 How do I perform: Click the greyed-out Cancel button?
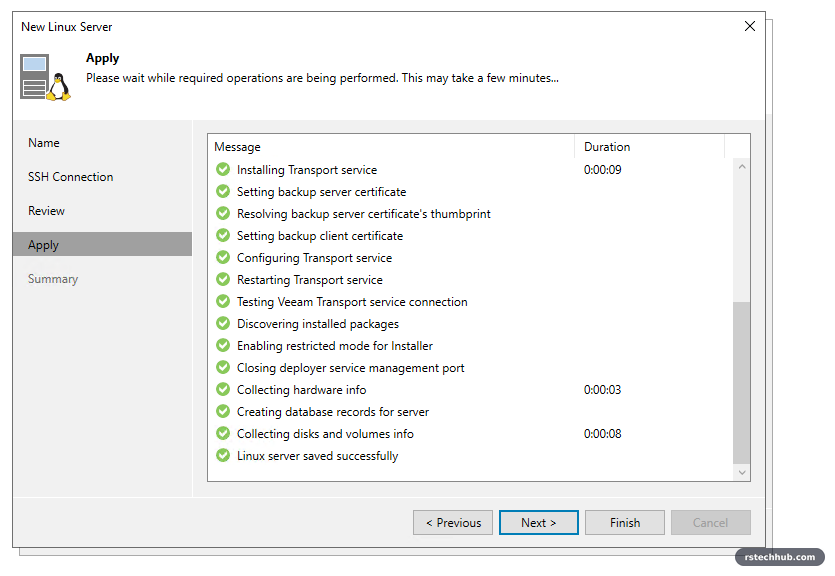pyautogui.click(x=710, y=523)
